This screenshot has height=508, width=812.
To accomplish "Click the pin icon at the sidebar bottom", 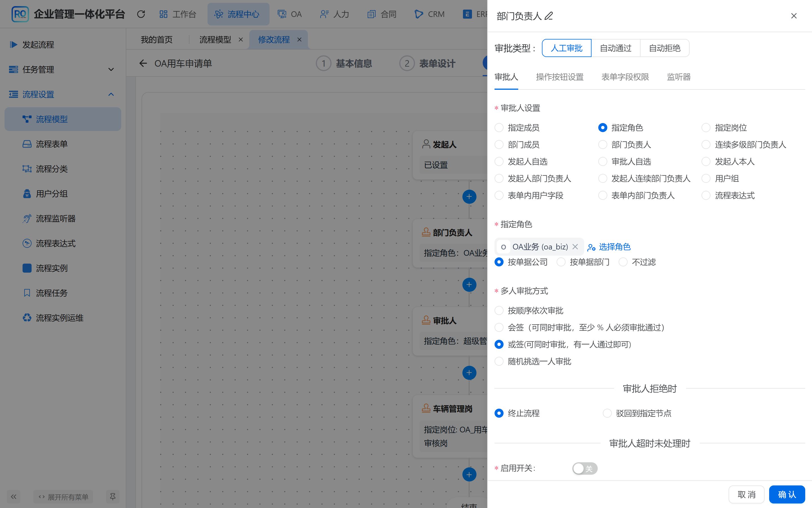I will click(x=113, y=497).
